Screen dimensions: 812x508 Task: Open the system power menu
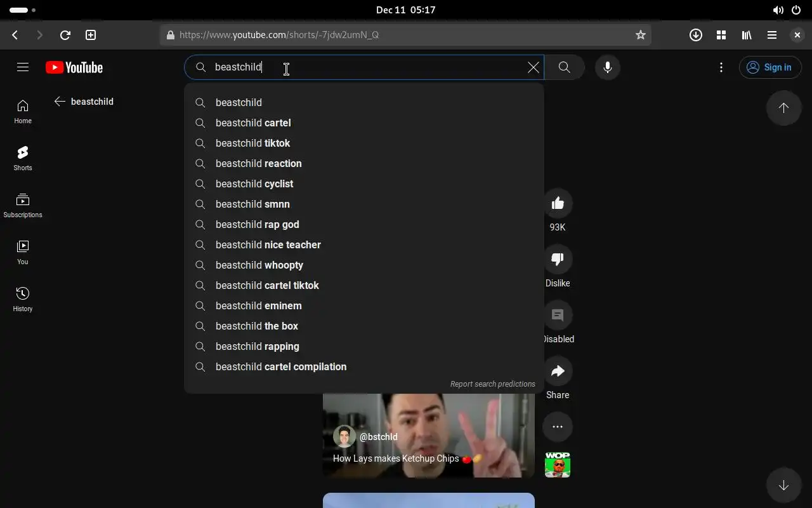coord(797,10)
